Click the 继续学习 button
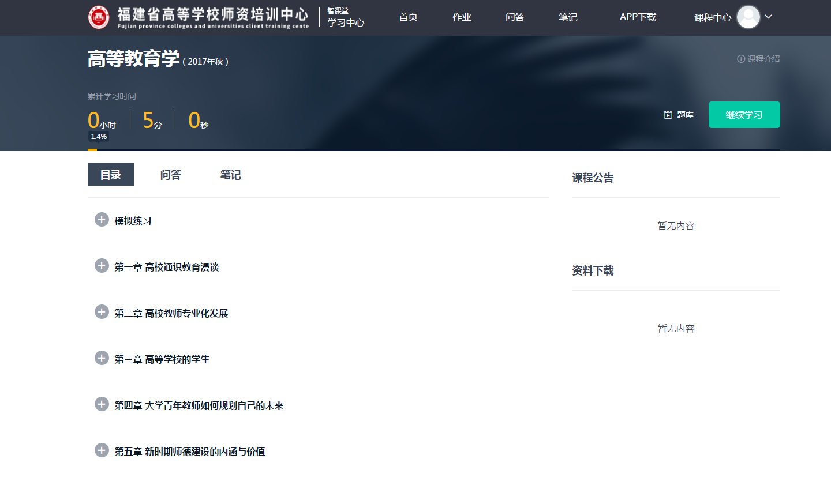 [744, 115]
